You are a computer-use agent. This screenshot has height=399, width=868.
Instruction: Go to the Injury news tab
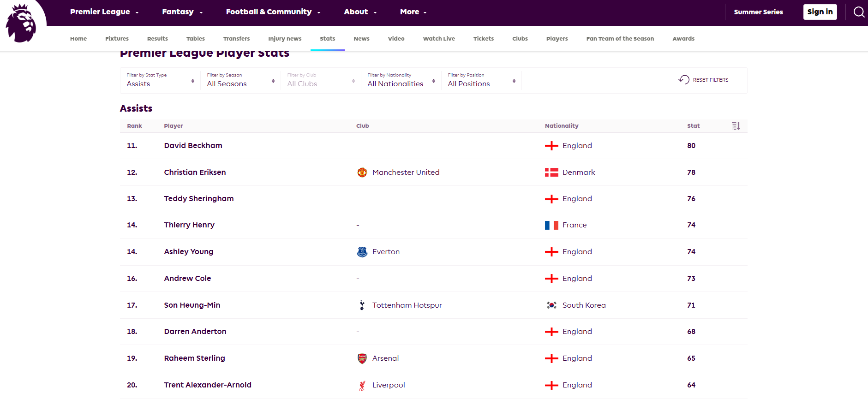click(285, 39)
